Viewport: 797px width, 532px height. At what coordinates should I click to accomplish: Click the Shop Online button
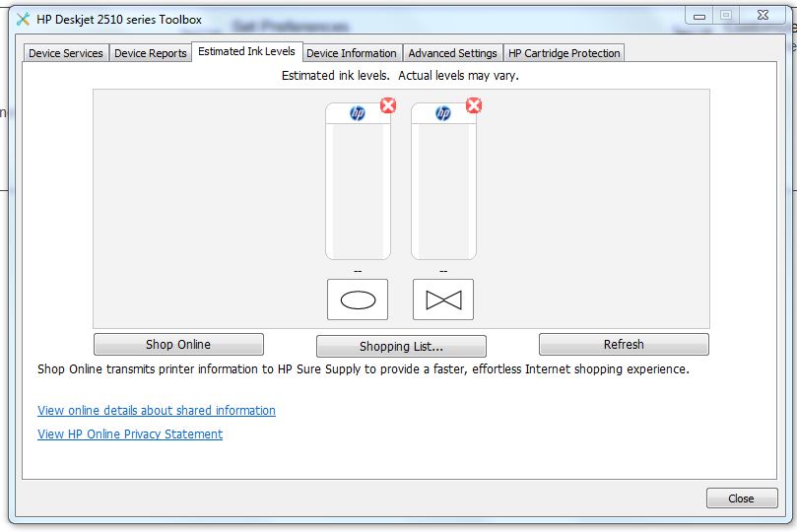click(x=178, y=344)
